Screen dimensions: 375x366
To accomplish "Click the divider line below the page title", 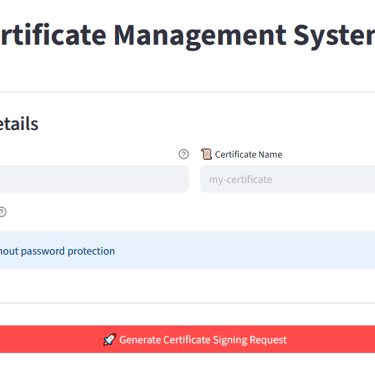I will 187,92.
